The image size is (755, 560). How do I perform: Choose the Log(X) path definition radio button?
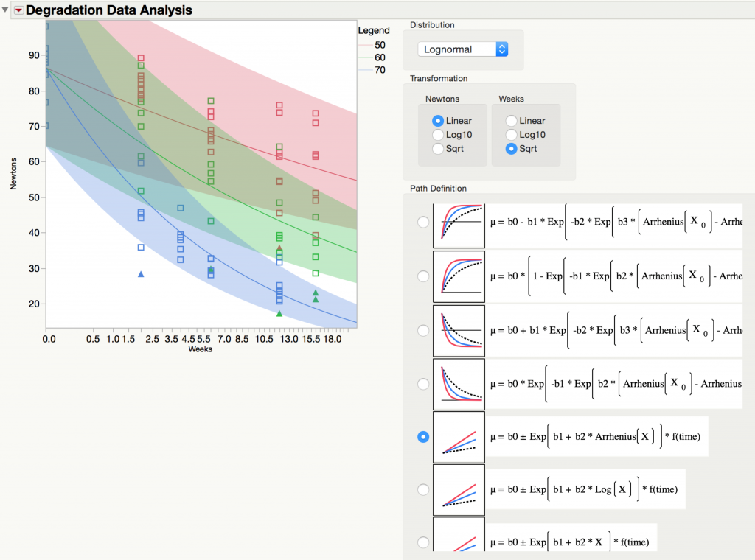[x=423, y=489]
